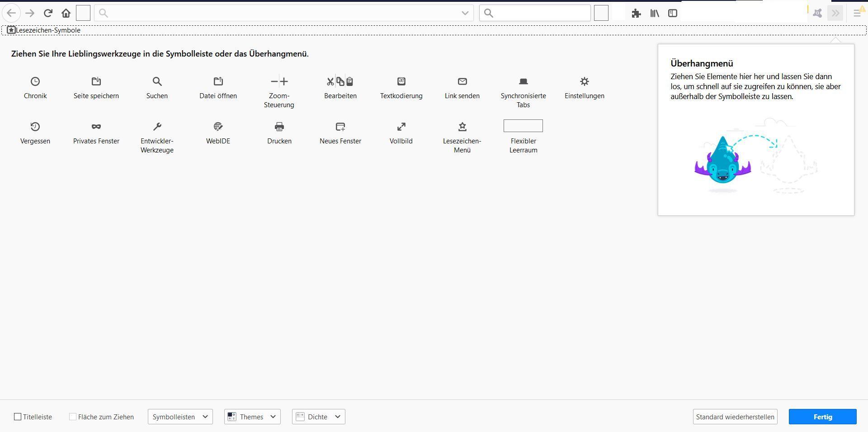The height and width of the screenshot is (432, 868).
Task: Select the Drucken printer icon
Action: (279, 127)
